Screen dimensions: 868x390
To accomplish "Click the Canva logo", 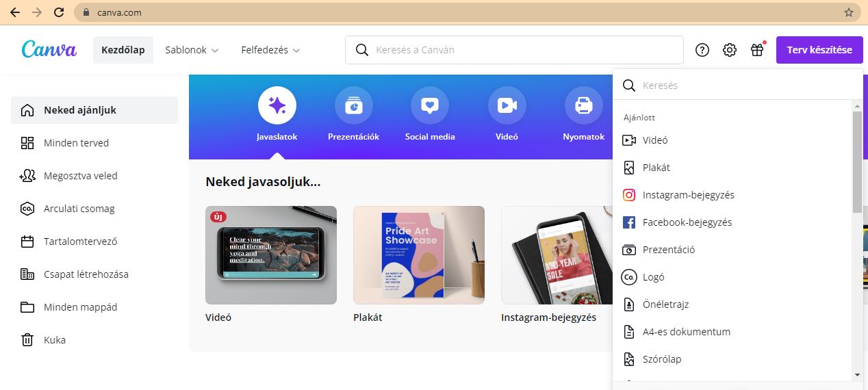I will pyautogui.click(x=49, y=49).
